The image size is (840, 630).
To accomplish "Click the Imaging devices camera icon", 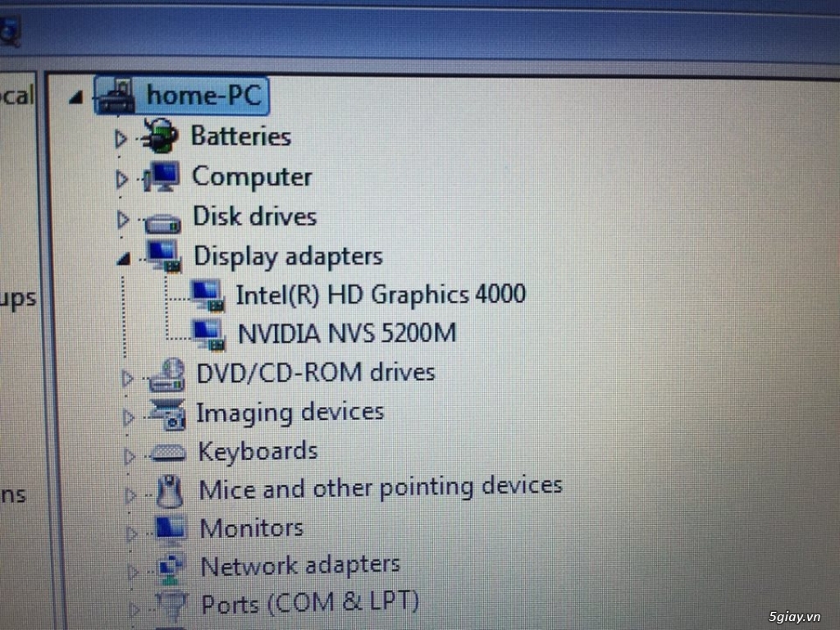I will click(168, 414).
